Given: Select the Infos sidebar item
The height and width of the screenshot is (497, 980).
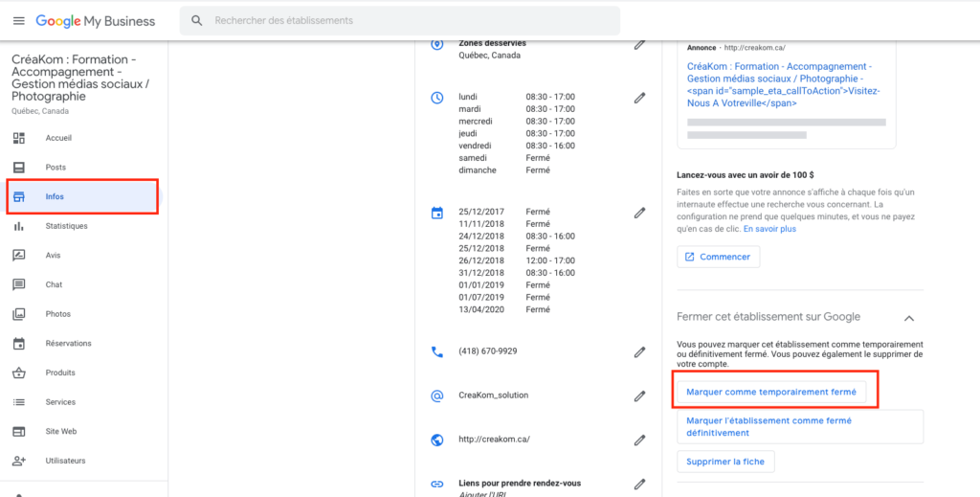Looking at the screenshot, I should click(x=84, y=197).
